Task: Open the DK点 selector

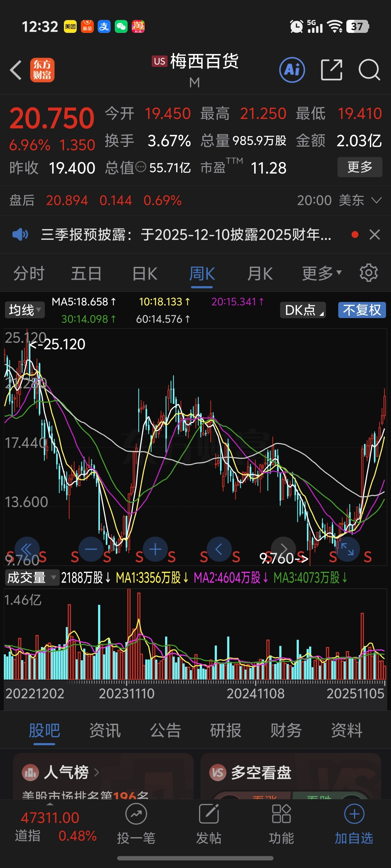Action: [x=303, y=310]
